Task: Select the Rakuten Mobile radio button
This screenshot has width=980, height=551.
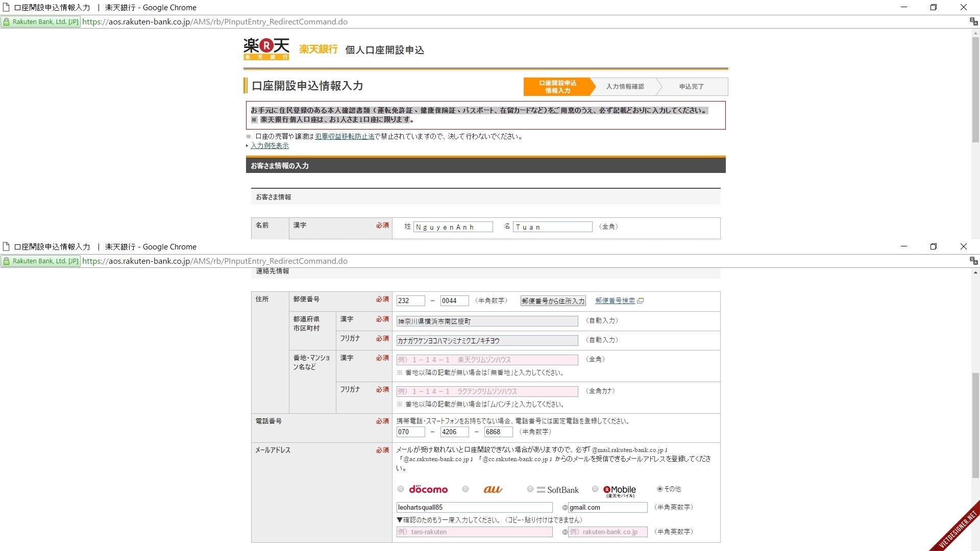Action: point(595,489)
